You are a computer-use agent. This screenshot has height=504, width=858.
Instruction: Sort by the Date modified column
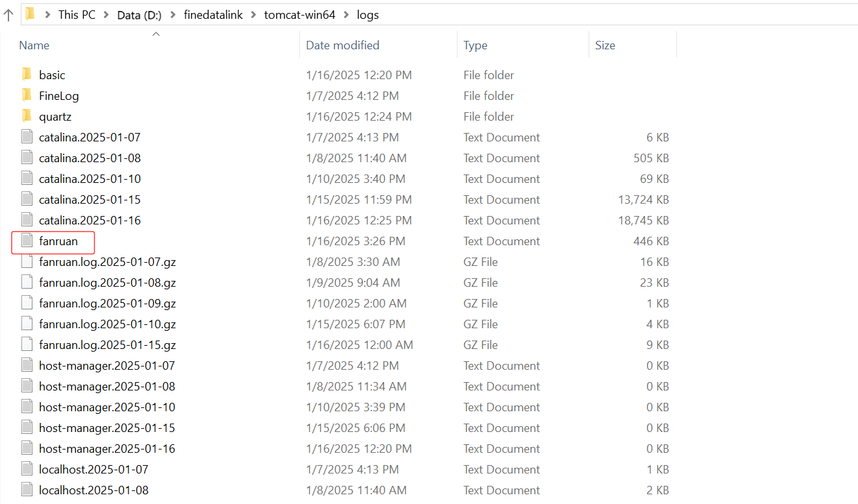(x=342, y=45)
